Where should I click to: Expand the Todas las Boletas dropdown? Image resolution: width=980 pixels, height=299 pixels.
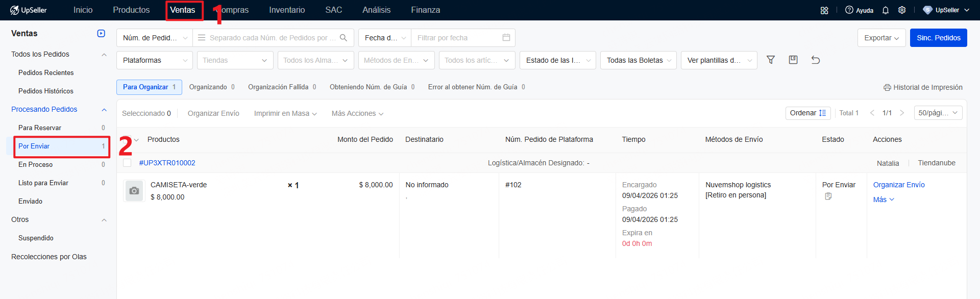click(x=638, y=60)
